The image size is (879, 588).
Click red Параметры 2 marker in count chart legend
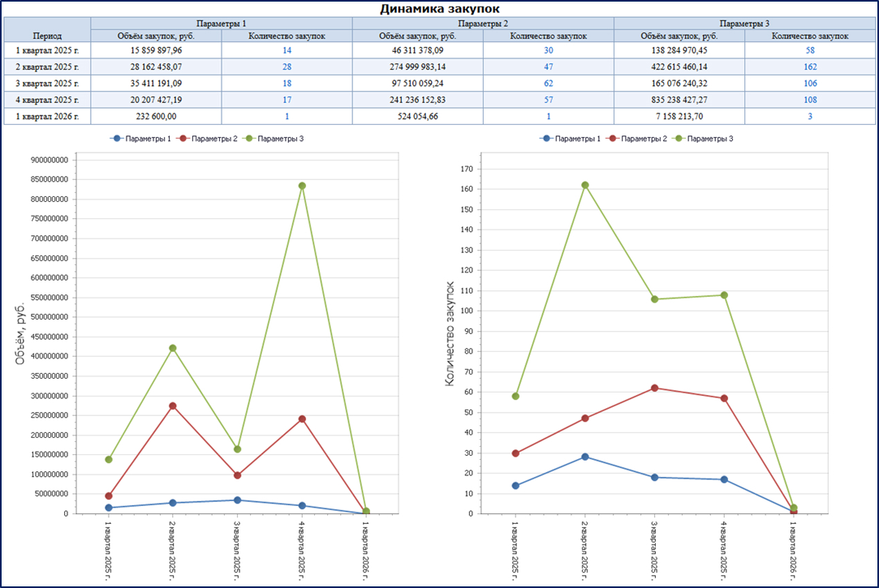(610, 139)
